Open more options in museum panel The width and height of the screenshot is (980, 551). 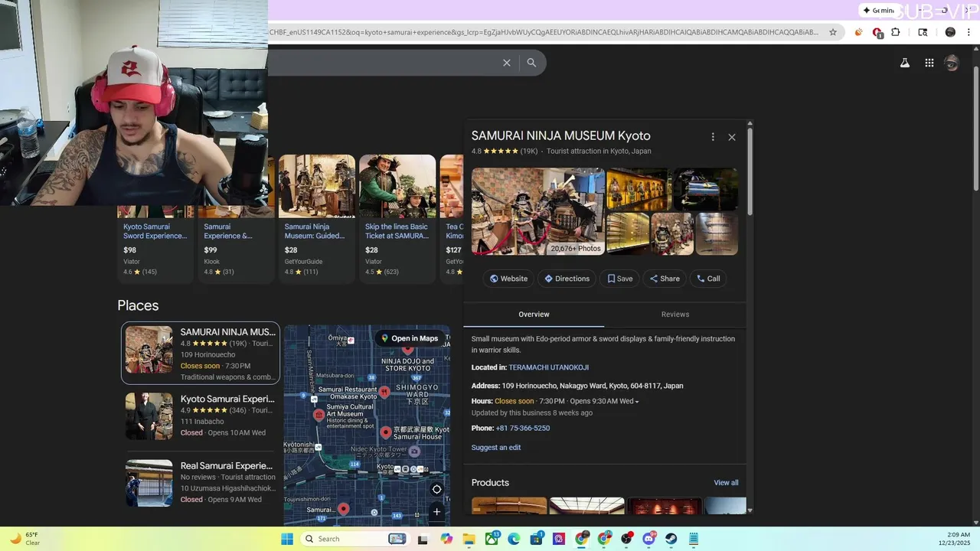click(713, 137)
